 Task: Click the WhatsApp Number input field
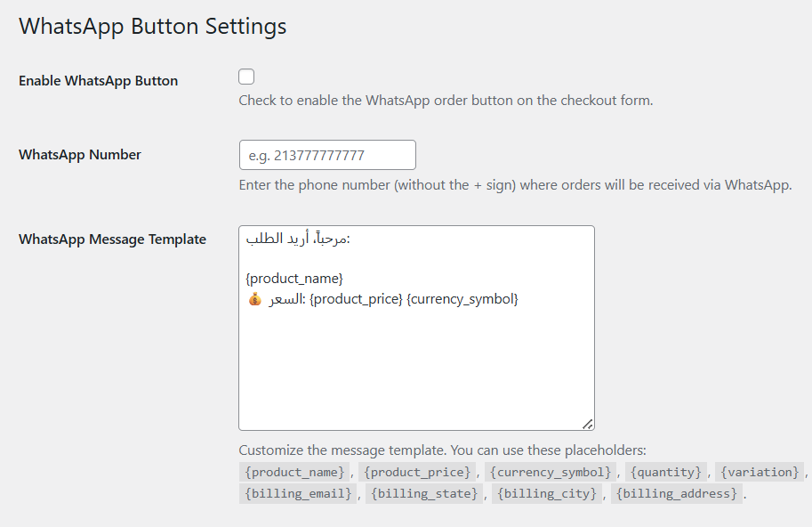[327, 155]
